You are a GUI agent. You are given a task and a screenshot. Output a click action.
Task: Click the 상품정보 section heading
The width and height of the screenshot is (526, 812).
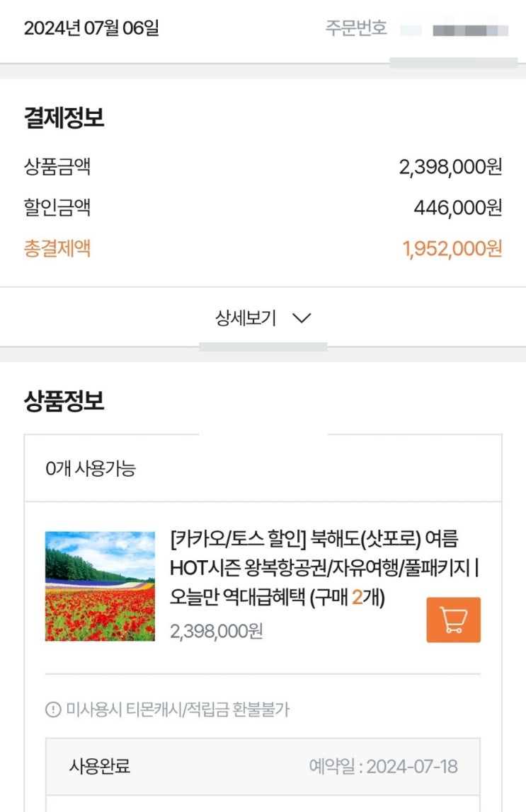64,401
